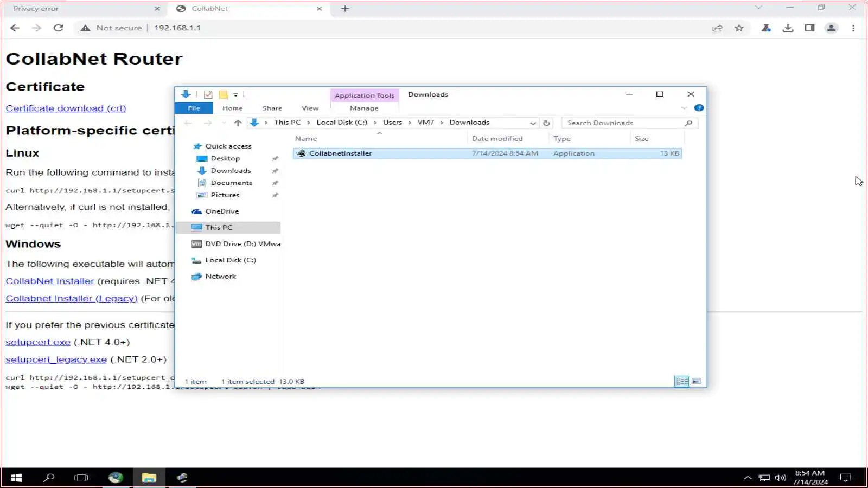The image size is (868, 488).
Task: Open Documents in navigation pane
Action: tap(231, 183)
